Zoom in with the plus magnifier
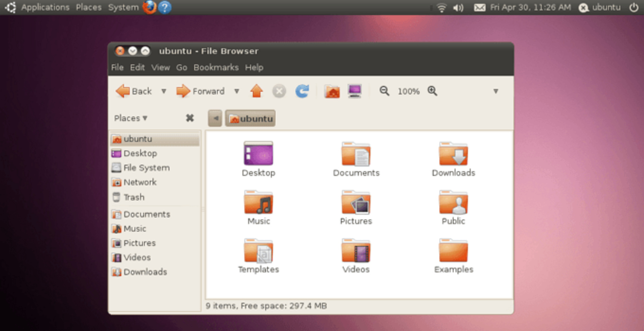 (x=432, y=91)
